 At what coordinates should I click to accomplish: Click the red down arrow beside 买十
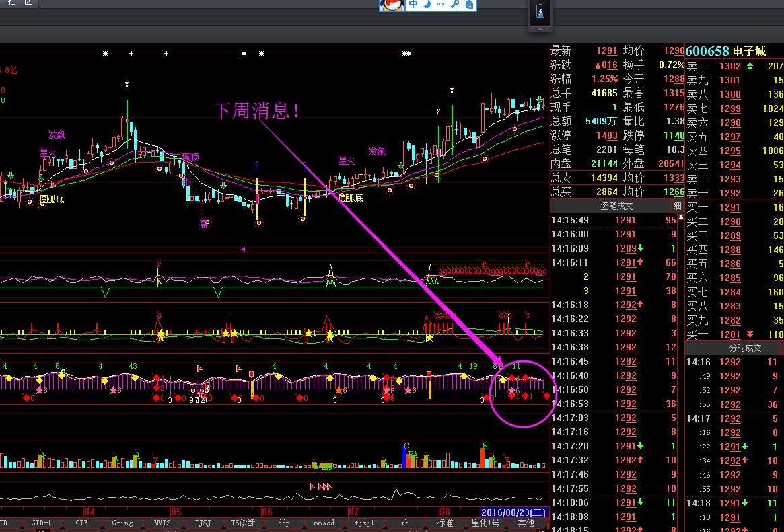(x=750, y=334)
